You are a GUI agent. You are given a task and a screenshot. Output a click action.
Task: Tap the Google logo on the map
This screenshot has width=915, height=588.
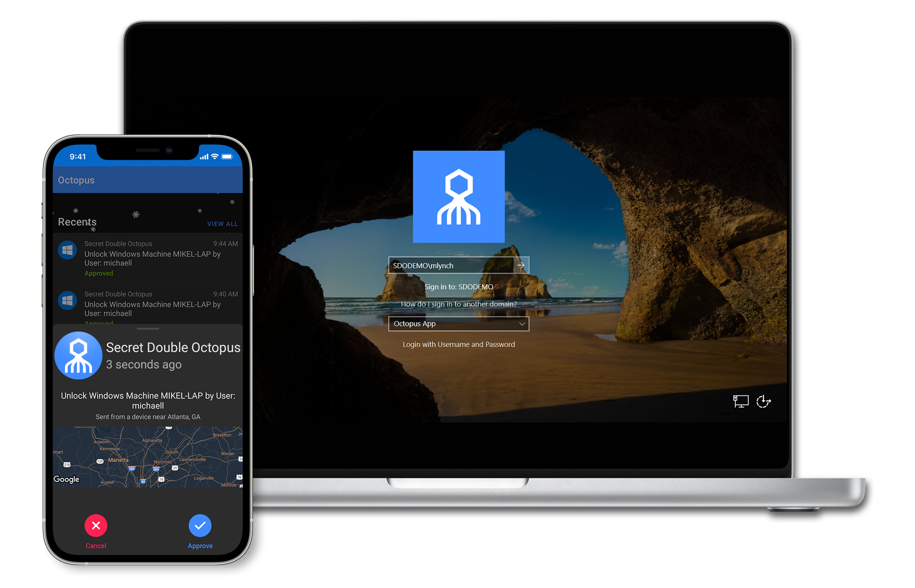(66, 479)
